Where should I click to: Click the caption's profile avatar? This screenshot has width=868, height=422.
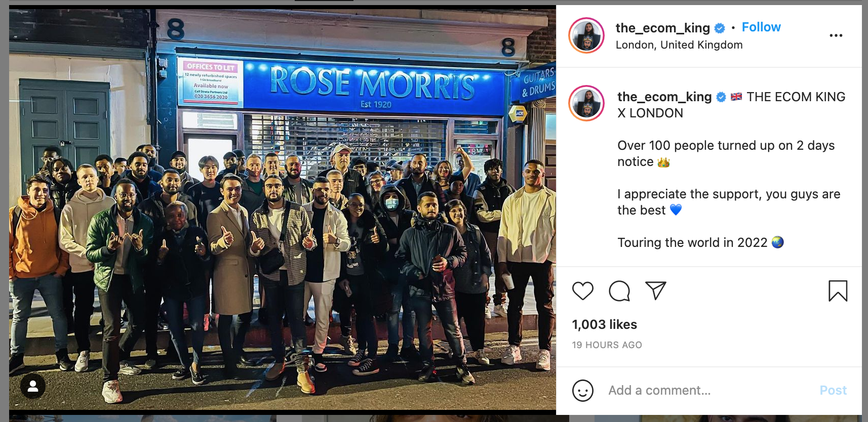(586, 103)
